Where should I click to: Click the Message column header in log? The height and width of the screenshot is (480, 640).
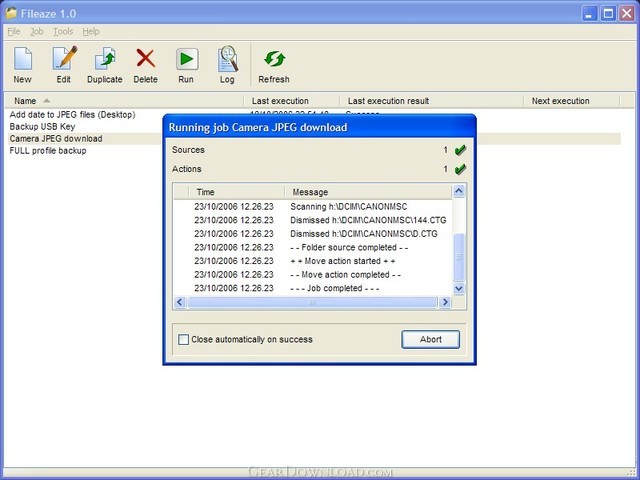(368, 192)
